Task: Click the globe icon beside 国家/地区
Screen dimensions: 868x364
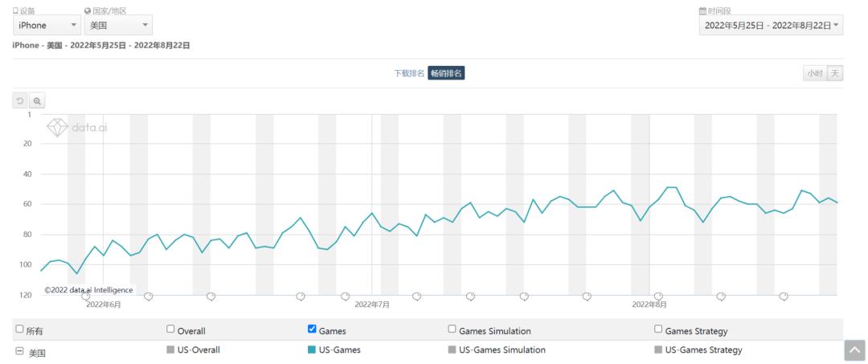Action: 88,10
